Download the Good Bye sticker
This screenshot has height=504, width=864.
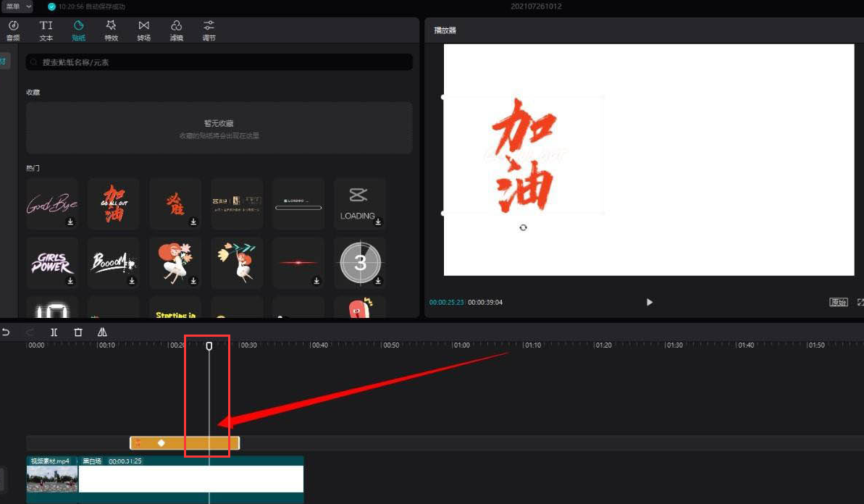[70, 222]
